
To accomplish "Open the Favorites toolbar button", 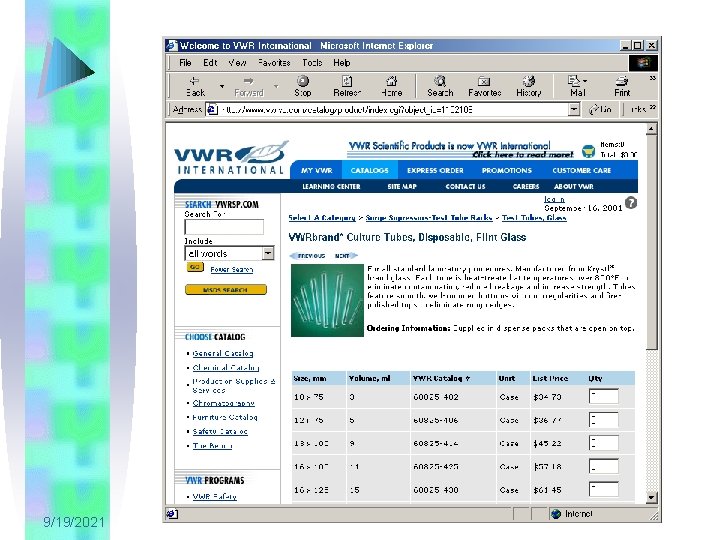I will (x=484, y=86).
